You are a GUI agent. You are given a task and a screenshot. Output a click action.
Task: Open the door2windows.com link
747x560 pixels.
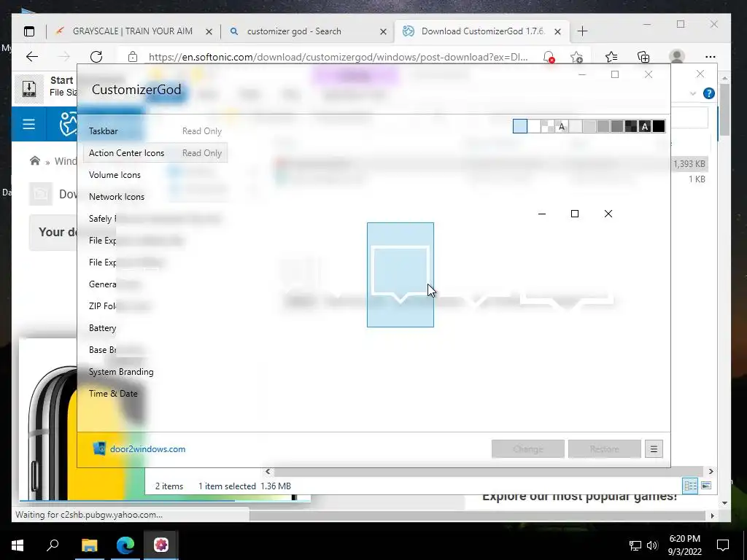coord(147,449)
